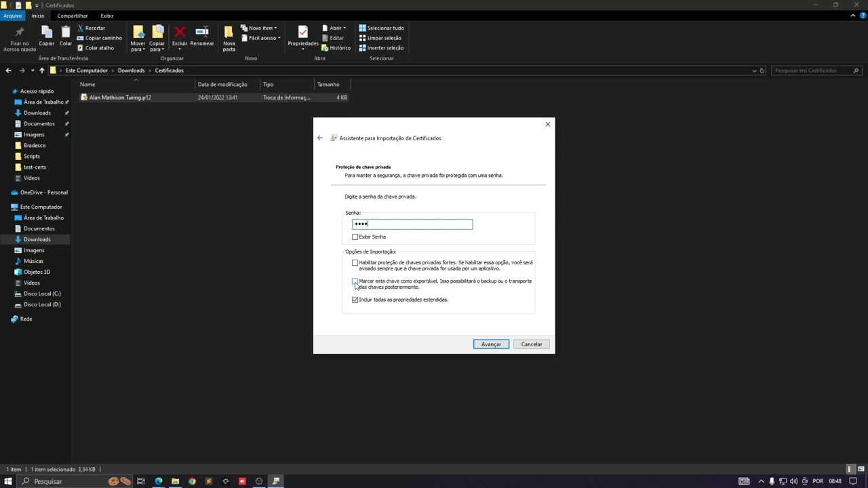Switch to the Compartilhar ribbon tab

click(72, 16)
